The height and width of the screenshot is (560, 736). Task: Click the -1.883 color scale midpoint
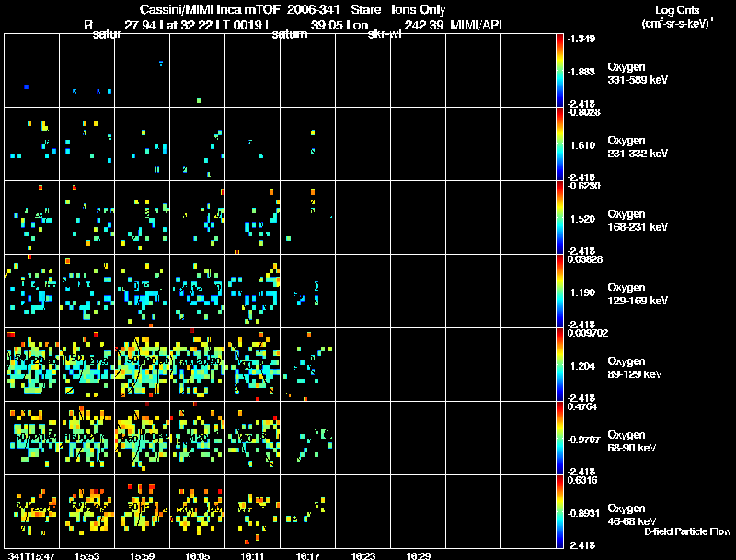[x=581, y=72]
